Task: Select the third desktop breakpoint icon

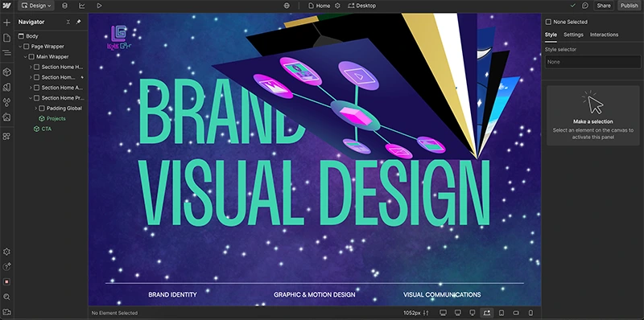Action: point(473,313)
